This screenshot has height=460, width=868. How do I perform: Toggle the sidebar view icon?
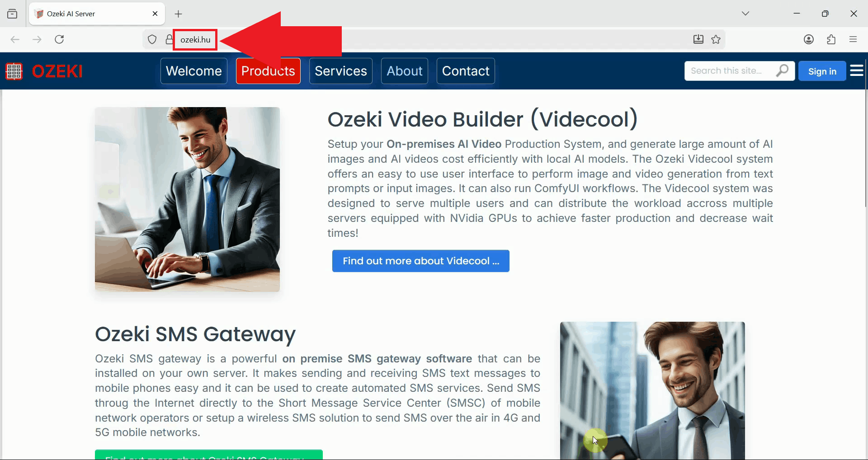[12, 14]
